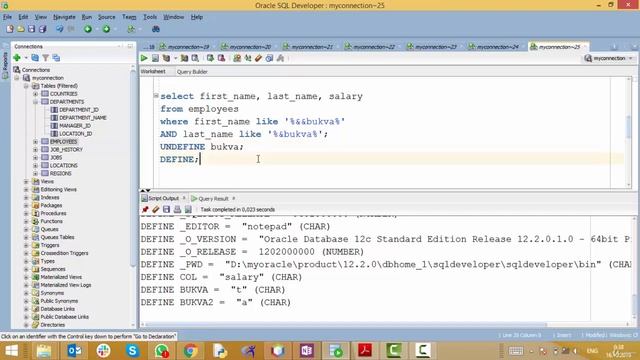Click the green plus New Connection icon
This screenshot has height=360, width=640.
click(x=17, y=58)
